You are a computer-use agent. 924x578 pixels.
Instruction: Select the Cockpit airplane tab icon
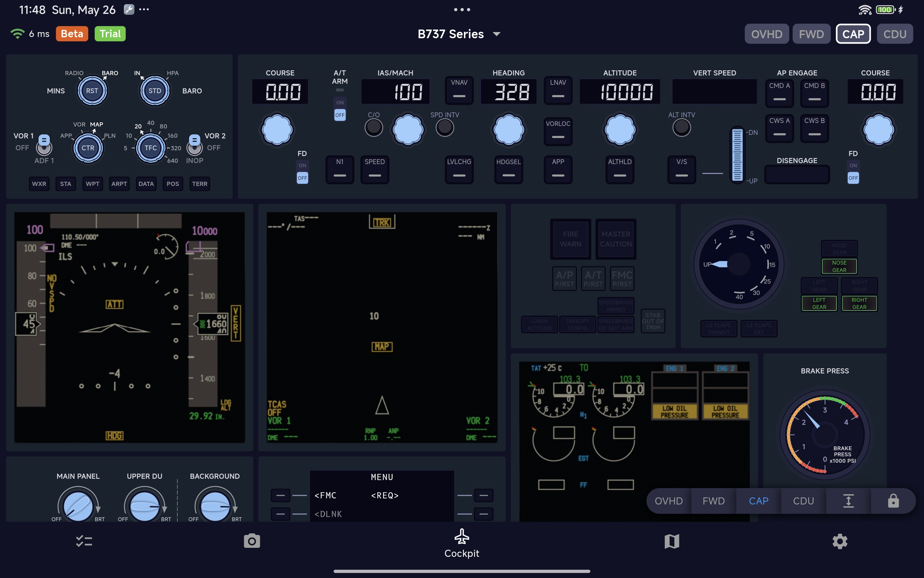click(462, 536)
